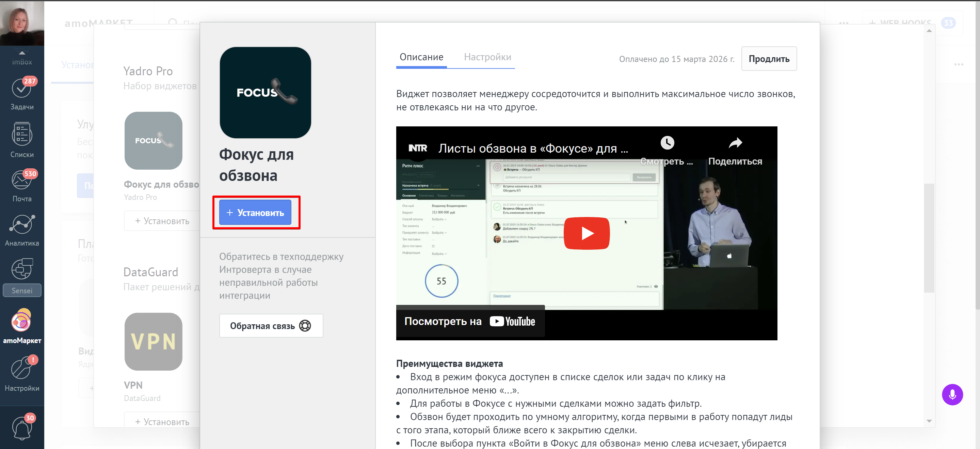
Task: Click the VPN widget card icon
Action: tap(153, 342)
